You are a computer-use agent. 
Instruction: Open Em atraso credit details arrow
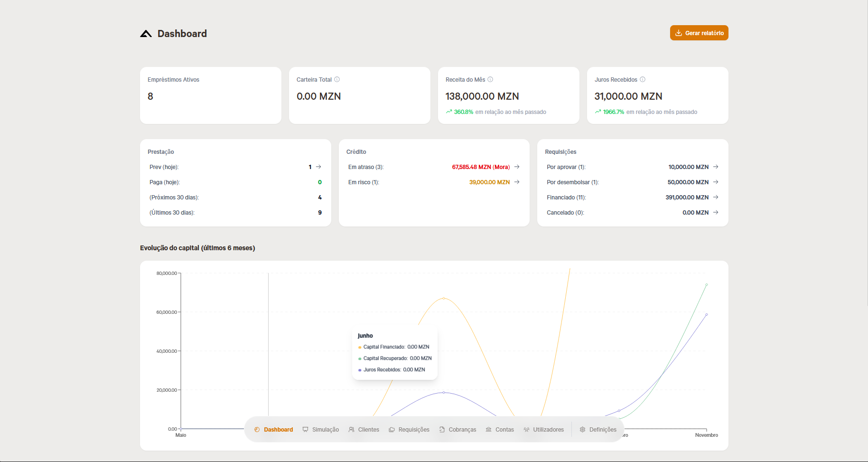(517, 167)
